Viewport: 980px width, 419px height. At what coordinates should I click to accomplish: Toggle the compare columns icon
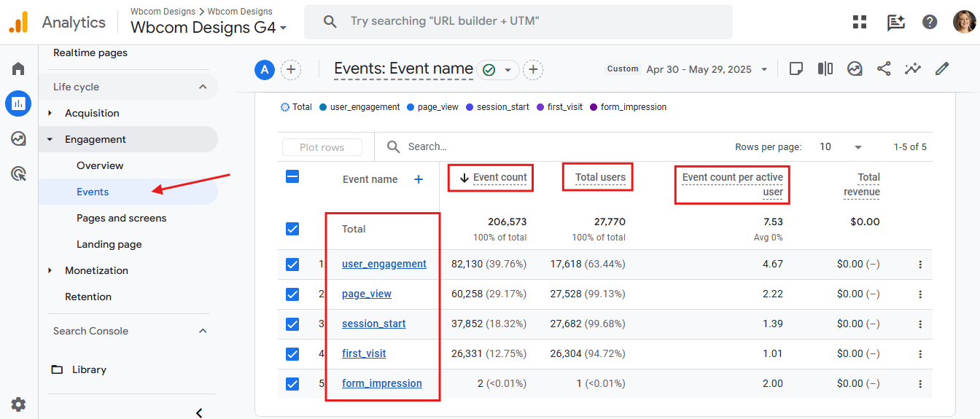(825, 69)
